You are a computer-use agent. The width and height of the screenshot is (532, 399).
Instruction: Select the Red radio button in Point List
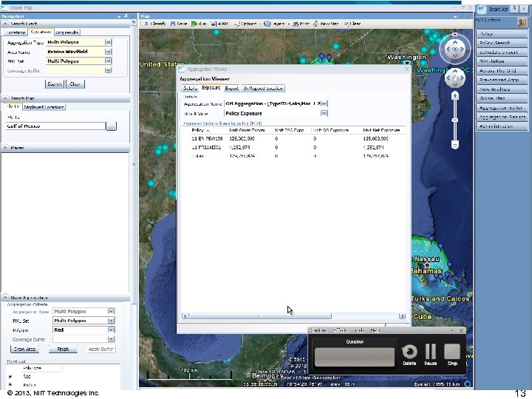(10, 376)
